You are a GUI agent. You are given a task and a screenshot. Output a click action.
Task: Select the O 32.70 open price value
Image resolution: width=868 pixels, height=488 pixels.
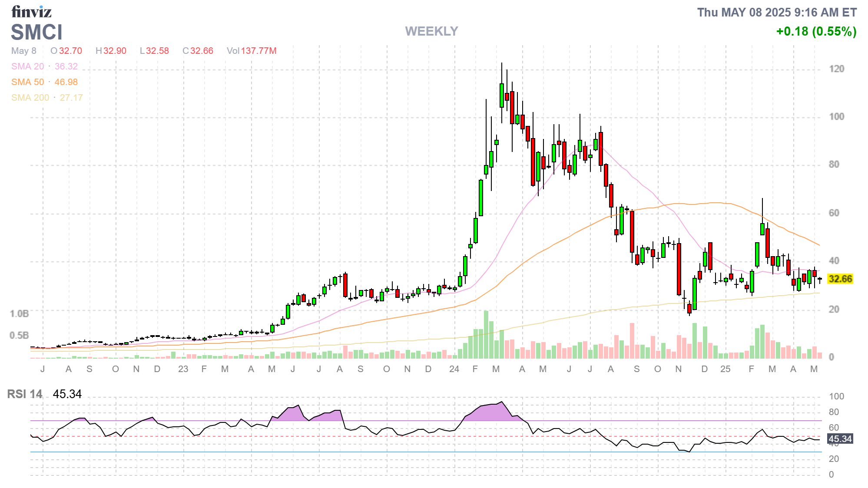tap(67, 51)
